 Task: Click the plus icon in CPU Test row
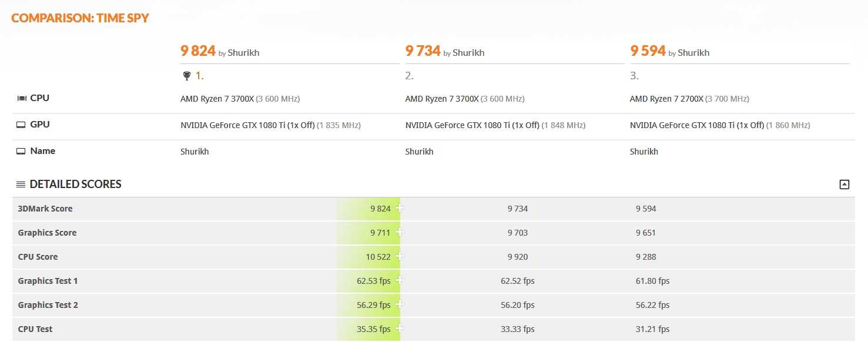(400, 328)
